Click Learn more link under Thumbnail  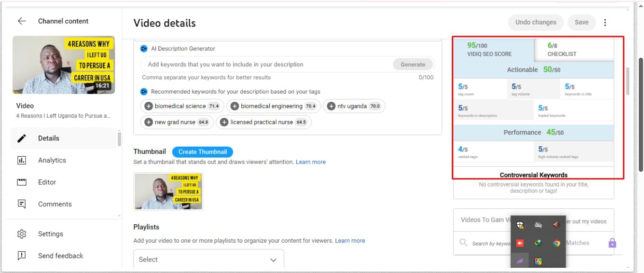coord(310,162)
